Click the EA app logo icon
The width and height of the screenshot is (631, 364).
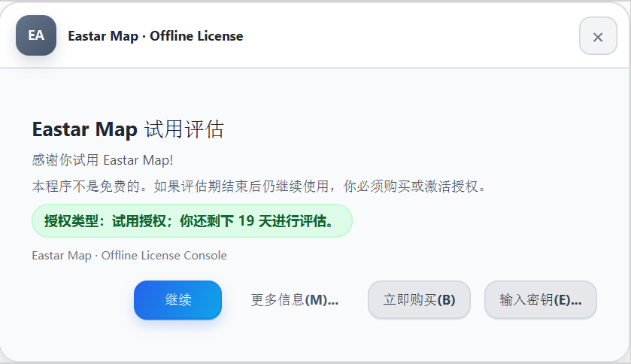[36, 35]
